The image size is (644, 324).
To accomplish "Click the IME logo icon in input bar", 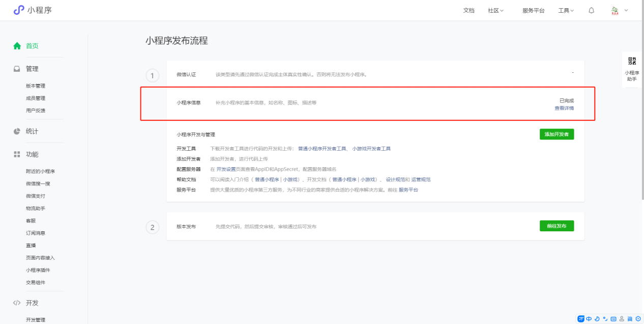I will [581, 319].
